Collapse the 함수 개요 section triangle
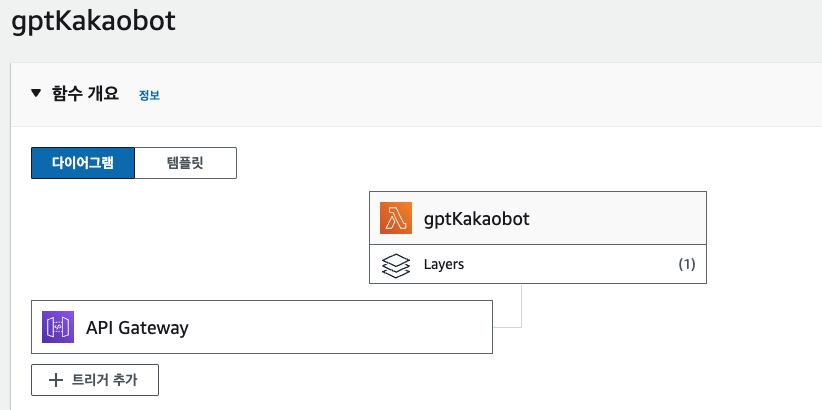Image resolution: width=822 pixels, height=410 pixels. pyautogui.click(x=36, y=94)
